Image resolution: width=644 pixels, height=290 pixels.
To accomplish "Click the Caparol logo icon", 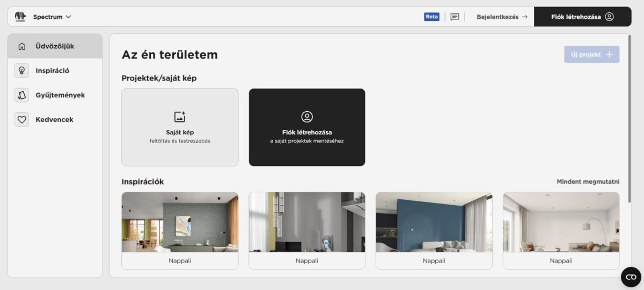I will 20,17.
